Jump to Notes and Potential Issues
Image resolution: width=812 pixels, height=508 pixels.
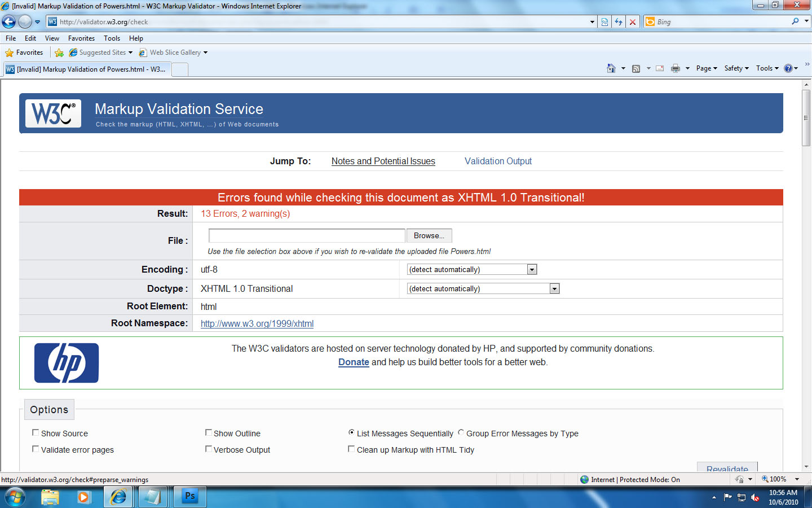[x=383, y=161]
